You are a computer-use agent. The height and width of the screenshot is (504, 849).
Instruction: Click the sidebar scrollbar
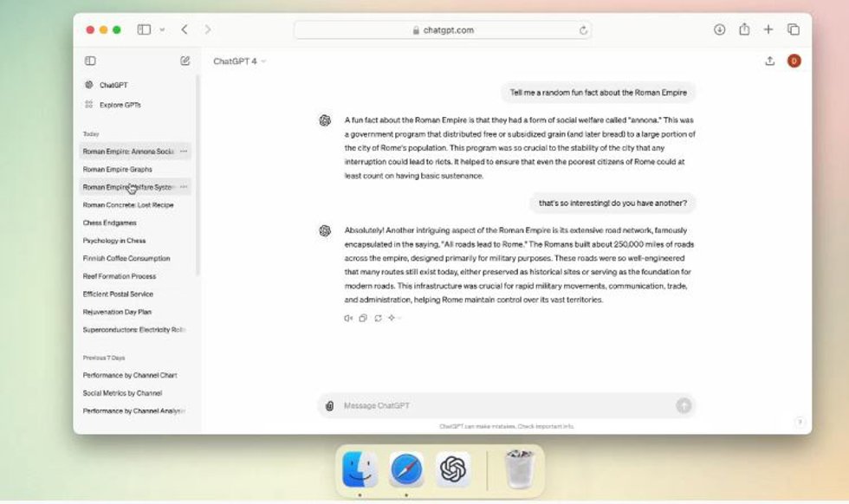[198, 176]
